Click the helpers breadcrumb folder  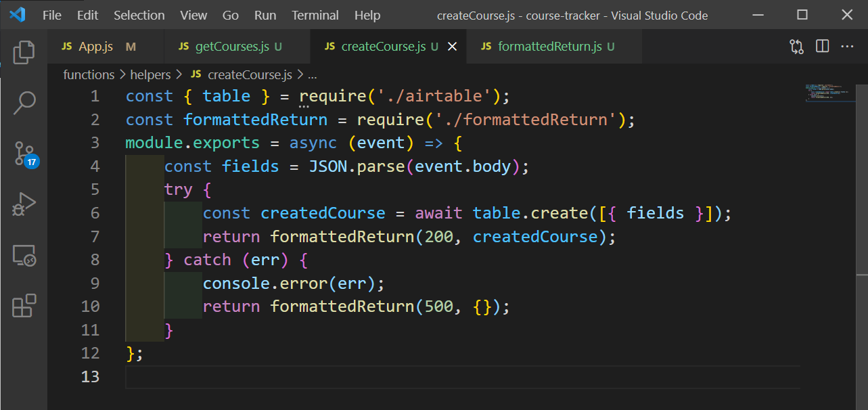tap(150, 74)
